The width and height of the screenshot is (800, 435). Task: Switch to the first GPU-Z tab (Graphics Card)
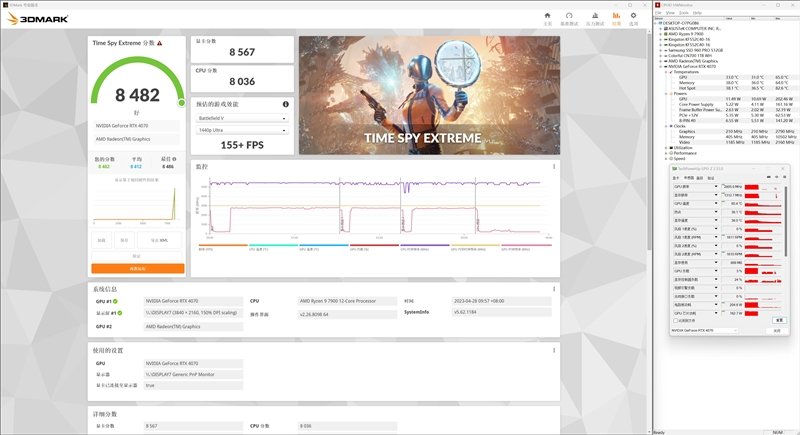pyautogui.click(x=676, y=178)
